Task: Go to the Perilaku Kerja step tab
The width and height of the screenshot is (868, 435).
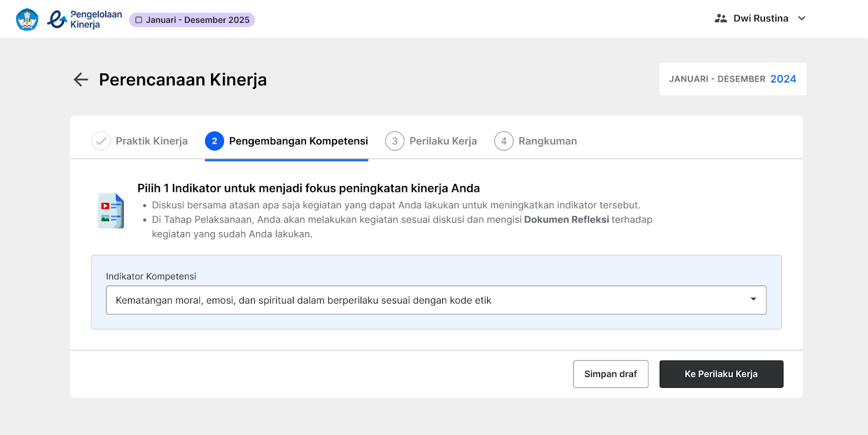Action: pyautogui.click(x=431, y=141)
